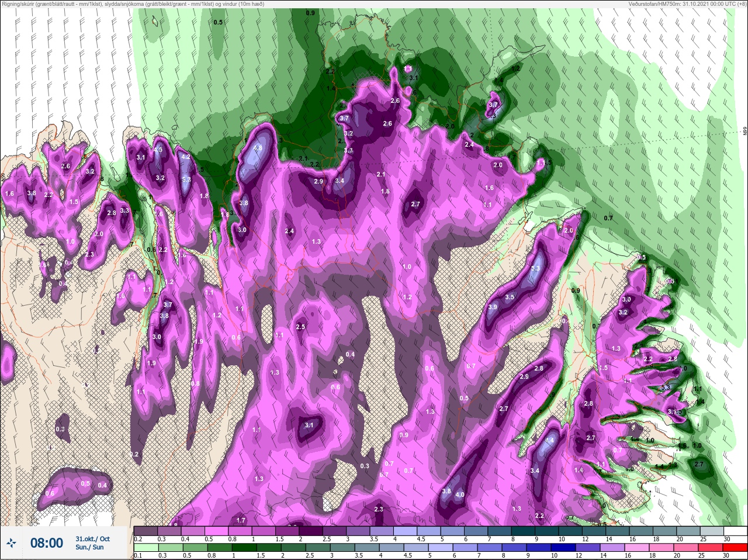The width and height of the screenshot is (748, 560).
Task: Select the 2.5 precipitation value on map
Action: [301, 327]
